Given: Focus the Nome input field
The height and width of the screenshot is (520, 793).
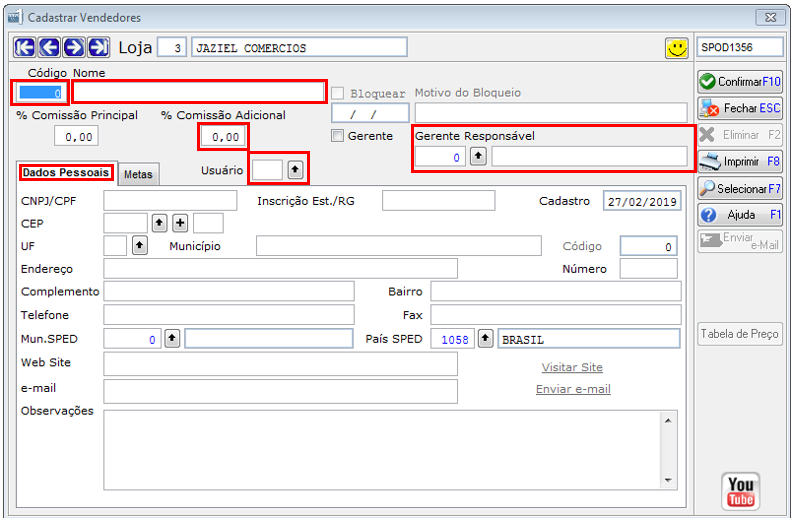Looking at the screenshot, I should (x=199, y=92).
